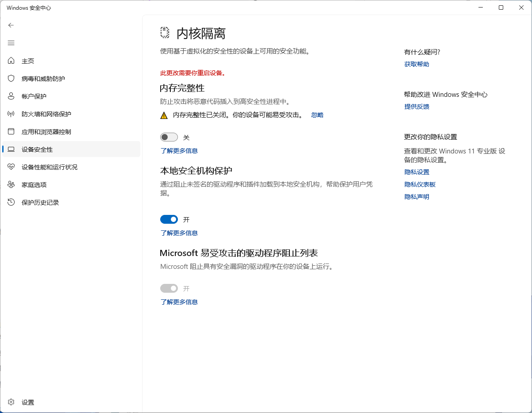The image size is (532, 413).
Task: Click the back arrow icon
Action: (11, 25)
